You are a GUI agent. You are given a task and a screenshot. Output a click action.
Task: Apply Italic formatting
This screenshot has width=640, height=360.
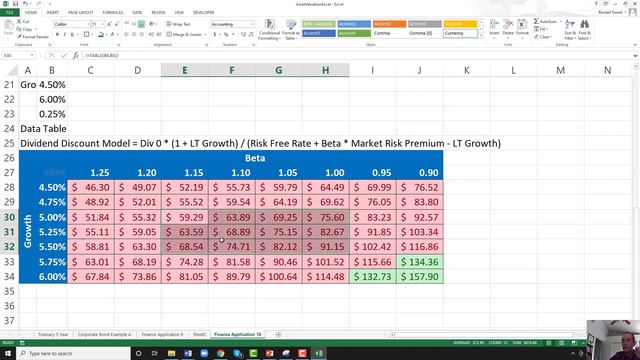(64, 35)
